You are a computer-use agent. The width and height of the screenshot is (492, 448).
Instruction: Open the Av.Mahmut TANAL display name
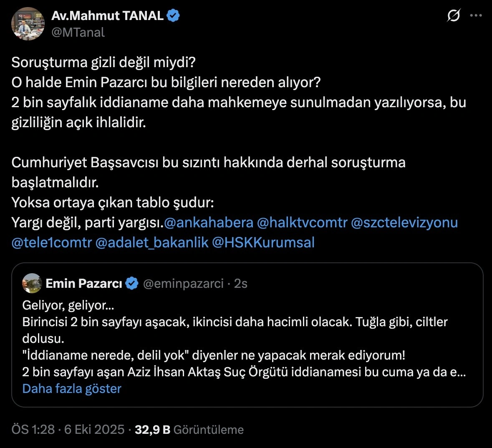(108, 16)
